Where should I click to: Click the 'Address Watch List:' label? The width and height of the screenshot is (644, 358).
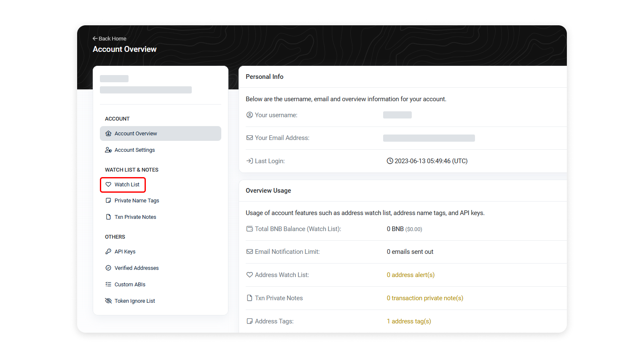(282, 275)
